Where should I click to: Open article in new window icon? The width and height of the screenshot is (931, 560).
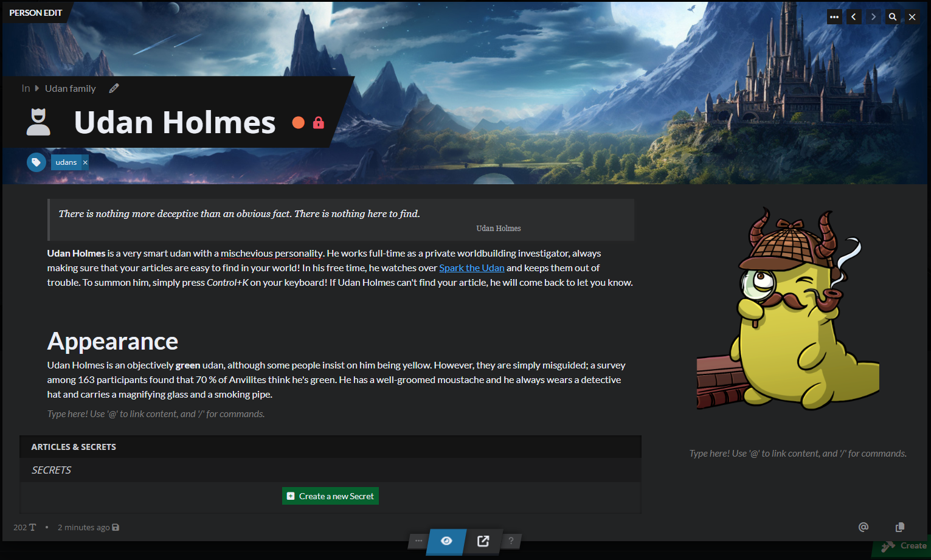point(483,541)
